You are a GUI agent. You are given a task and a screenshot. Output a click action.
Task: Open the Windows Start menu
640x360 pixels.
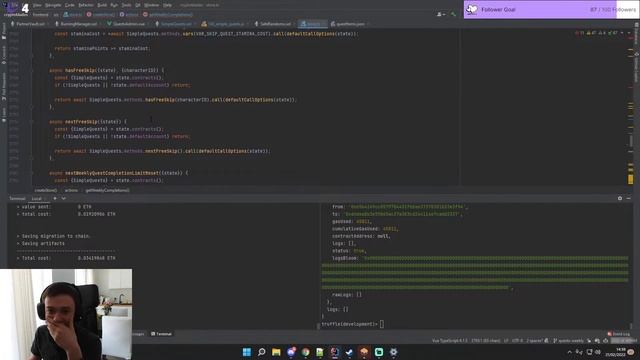click(247, 352)
